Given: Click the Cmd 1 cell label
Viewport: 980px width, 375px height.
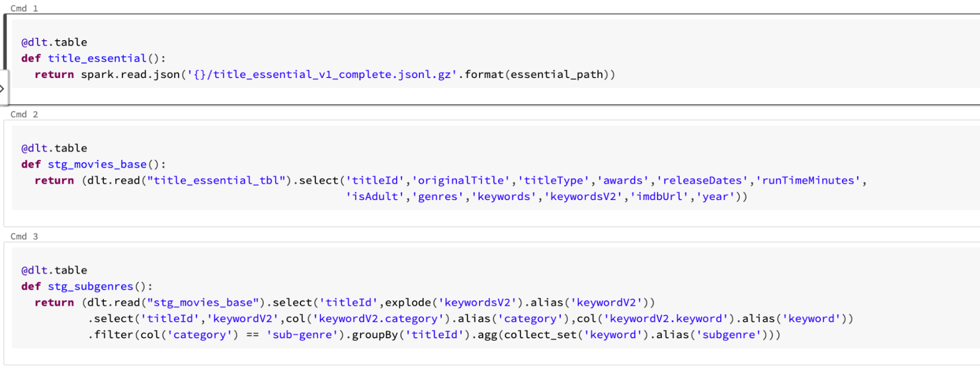Looking at the screenshot, I should 24,8.
